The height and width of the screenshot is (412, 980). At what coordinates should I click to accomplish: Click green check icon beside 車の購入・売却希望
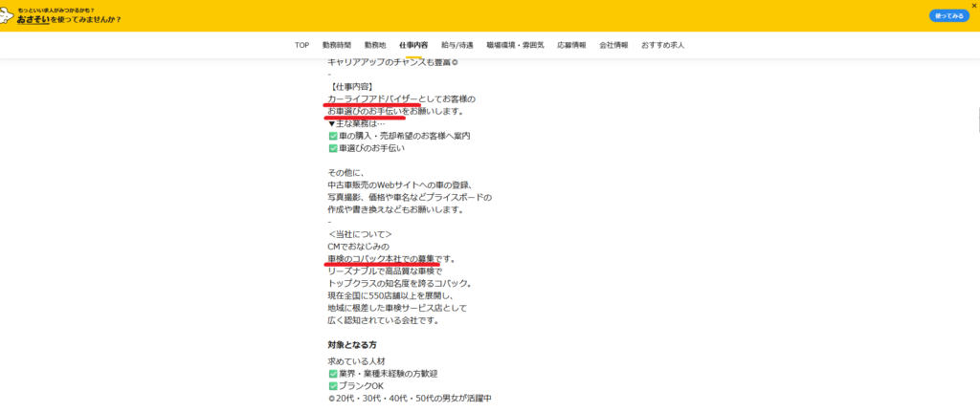(x=332, y=136)
